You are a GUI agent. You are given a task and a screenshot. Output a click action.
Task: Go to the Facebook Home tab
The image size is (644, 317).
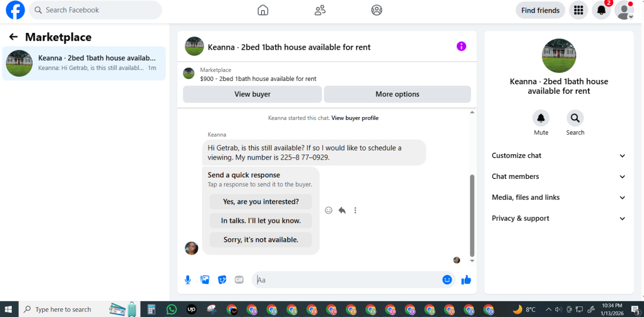pyautogui.click(x=263, y=10)
